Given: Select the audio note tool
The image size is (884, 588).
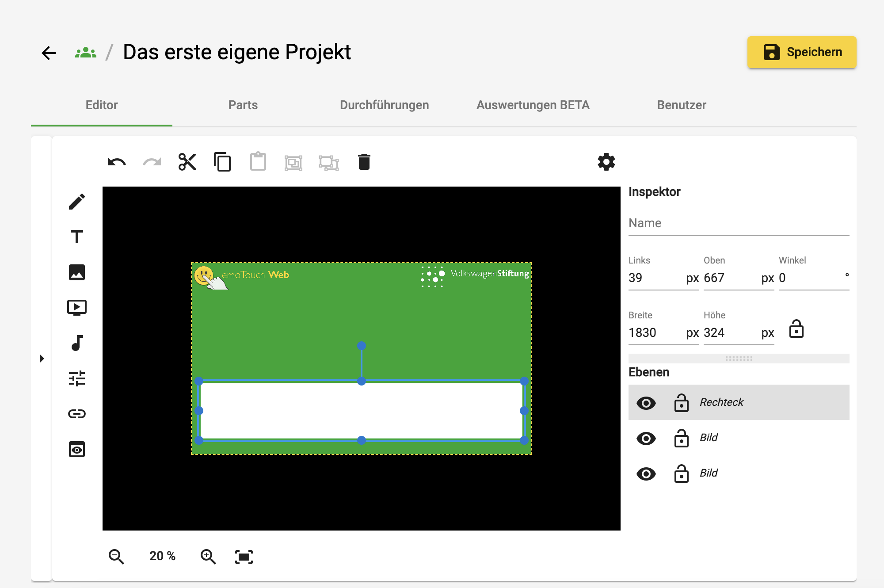Looking at the screenshot, I should (x=77, y=343).
